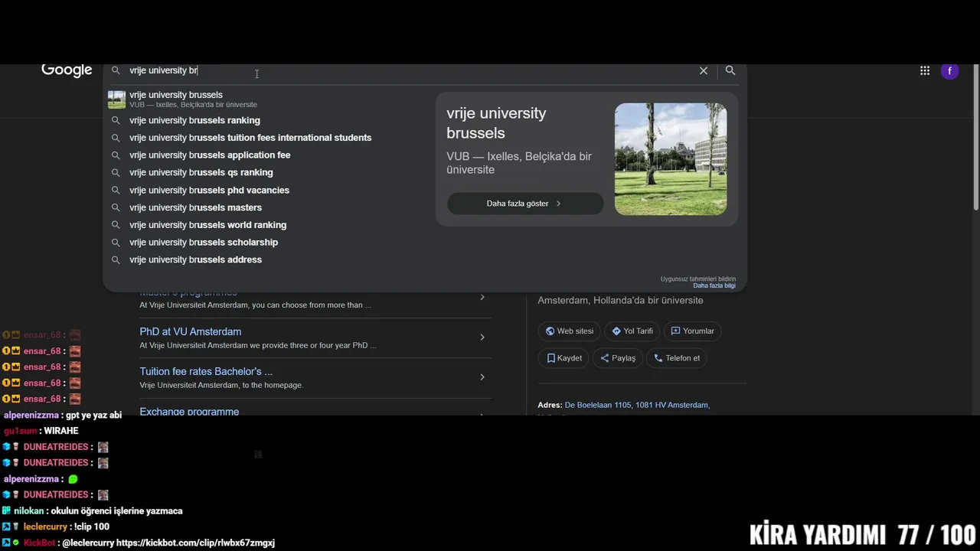Choose suggestion 'brussels scholarship'
980x551 pixels.
(204, 243)
